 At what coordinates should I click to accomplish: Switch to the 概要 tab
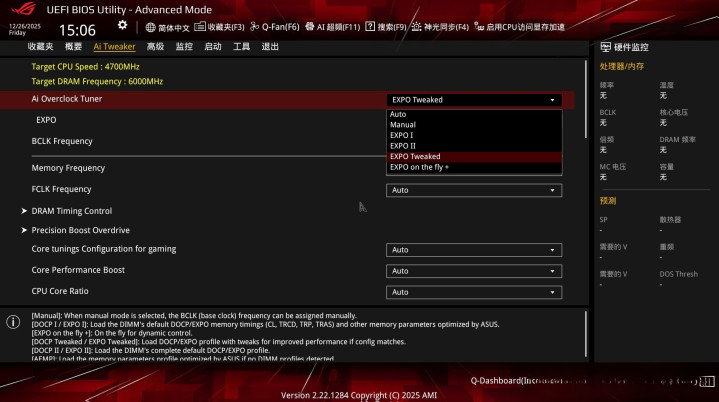point(73,46)
